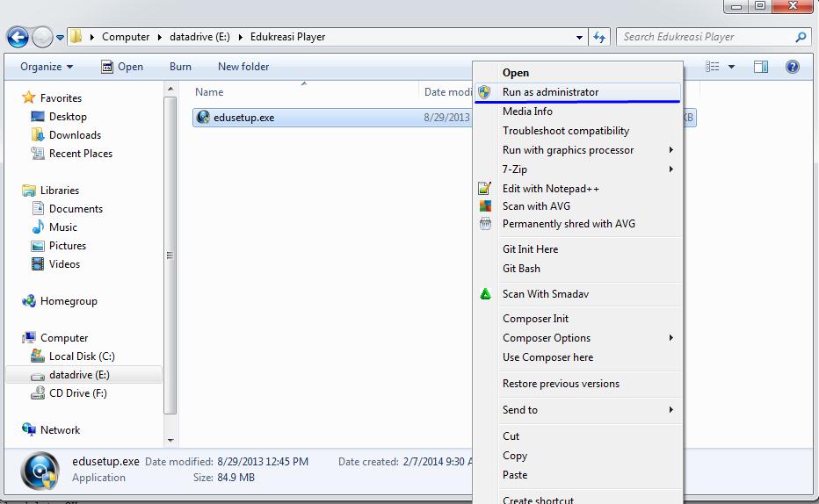Create a New folder
Image resolution: width=819 pixels, height=504 pixels.
tap(243, 67)
